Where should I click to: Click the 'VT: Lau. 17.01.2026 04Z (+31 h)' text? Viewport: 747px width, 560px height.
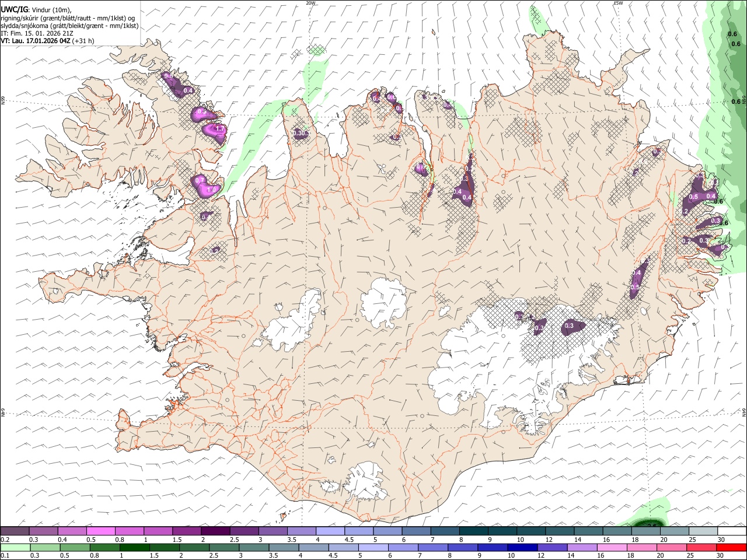pos(47,41)
